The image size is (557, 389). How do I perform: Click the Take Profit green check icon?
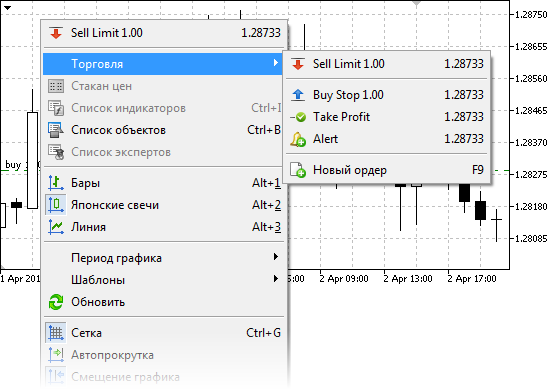click(298, 117)
